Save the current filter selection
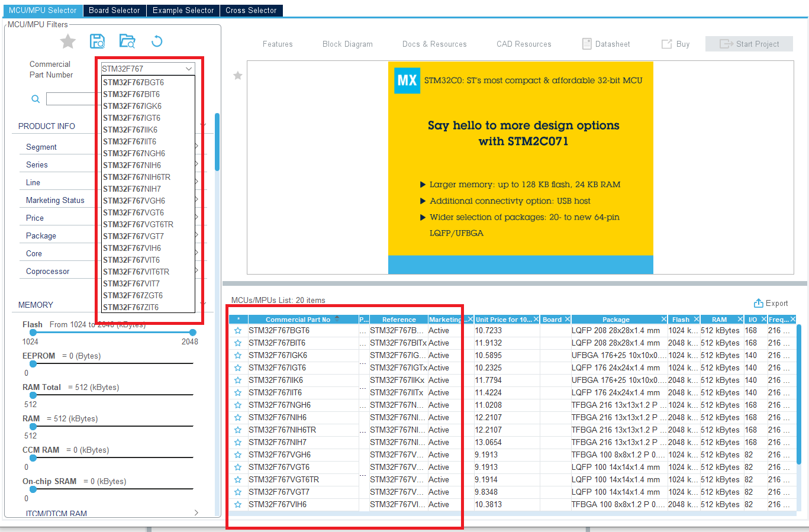 (97, 41)
